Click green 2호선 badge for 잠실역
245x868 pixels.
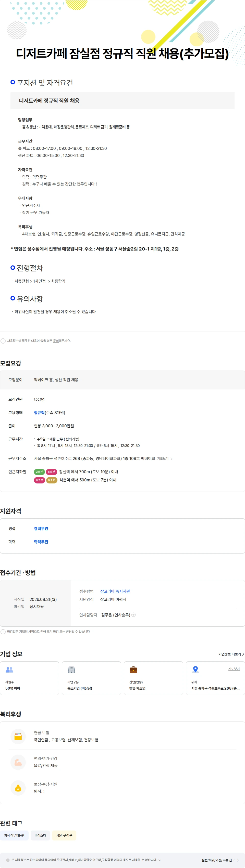[40, 472]
